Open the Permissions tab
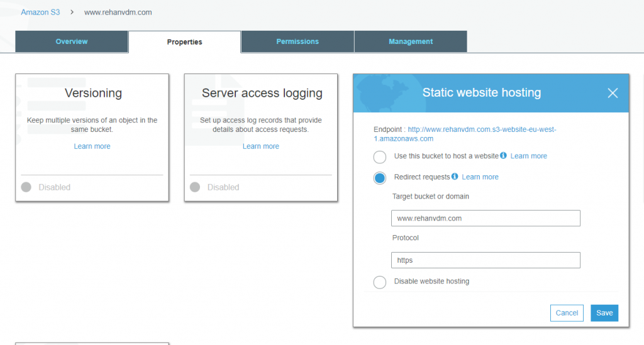The image size is (644, 345). click(x=297, y=41)
